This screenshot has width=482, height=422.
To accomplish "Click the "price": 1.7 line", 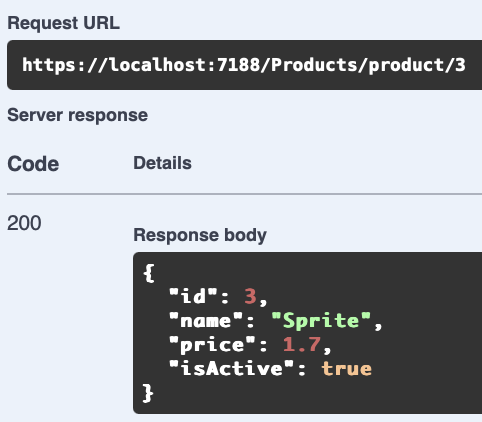I will click(250, 345).
